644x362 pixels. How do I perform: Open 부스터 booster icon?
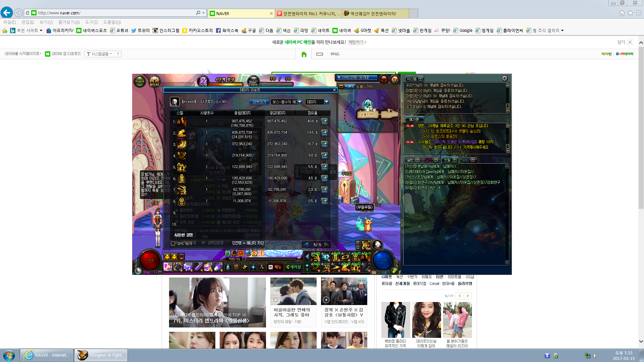pos(154,81)
